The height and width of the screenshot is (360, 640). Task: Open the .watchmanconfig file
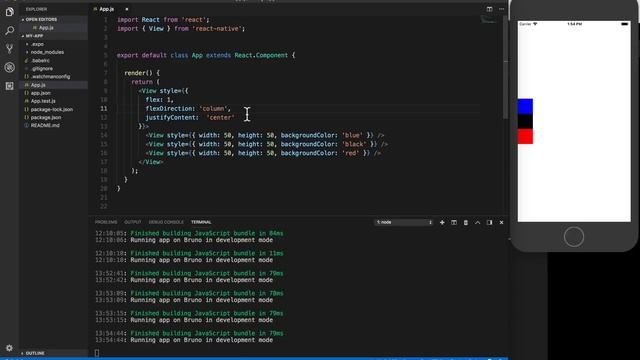(50, 77)
